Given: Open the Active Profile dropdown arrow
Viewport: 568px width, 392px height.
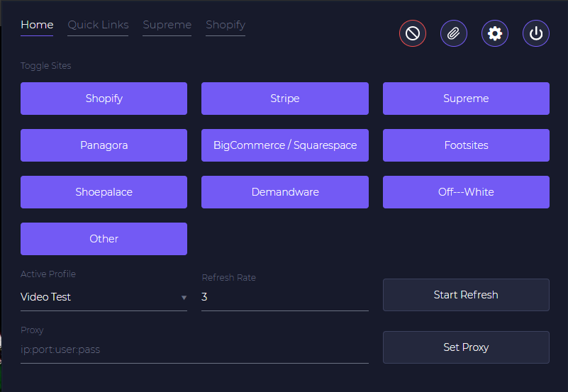Looking at the screenshot, I should pyautogui.click(x=184, y=298).
